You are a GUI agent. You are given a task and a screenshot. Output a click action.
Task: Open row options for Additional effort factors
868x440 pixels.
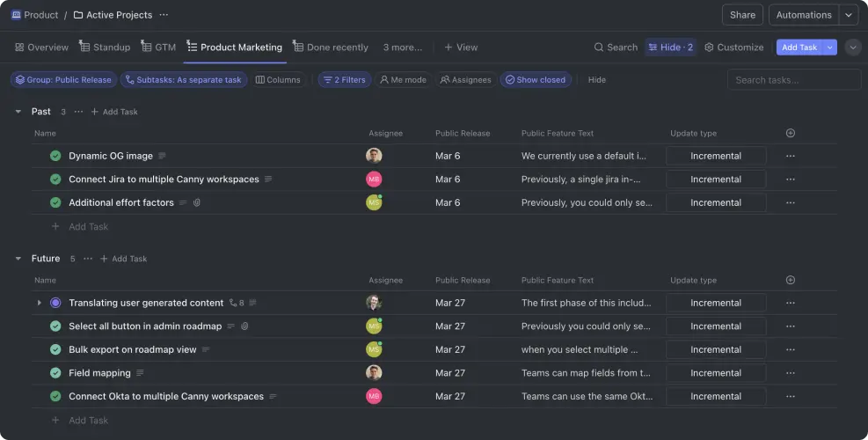(x=791, y=202)
